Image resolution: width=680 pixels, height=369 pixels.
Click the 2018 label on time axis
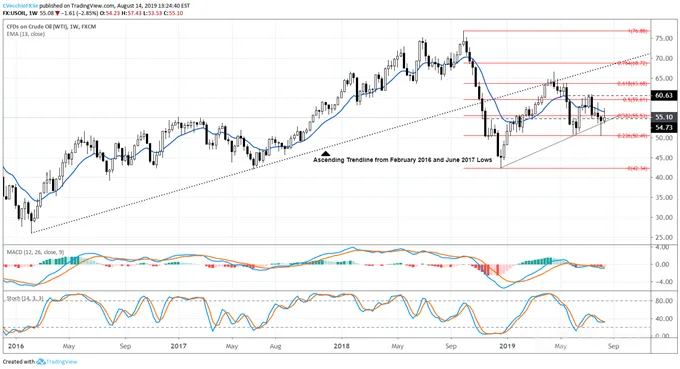(x=342, y=346)
